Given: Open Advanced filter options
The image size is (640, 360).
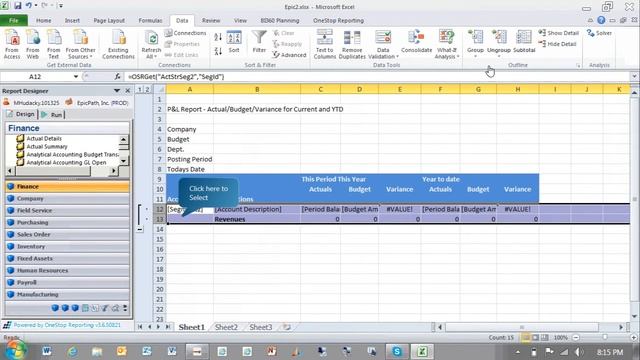Looking at the screenshot, I should point(289,55).
